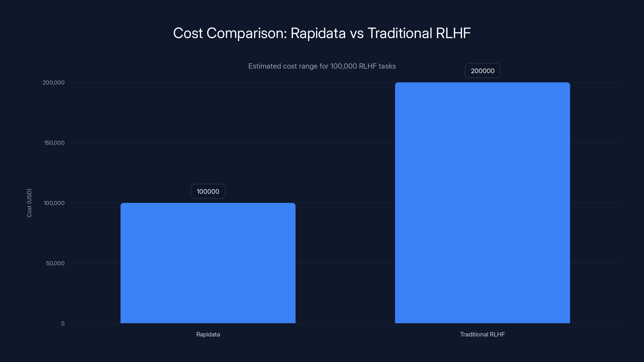Image resolution: width=644 pixels, height=362 pixels.
Task: Click the 100,000 y-axis tick label
Action: click(x=54, y=203)
